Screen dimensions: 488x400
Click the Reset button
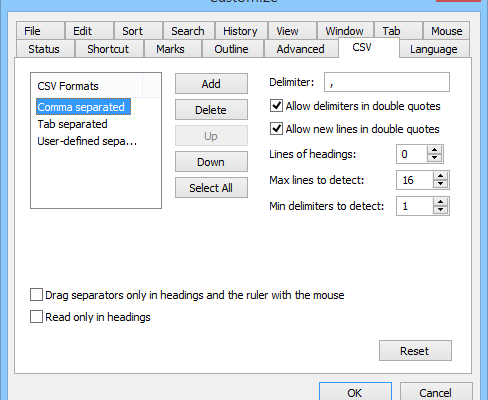[x=415, y=351]
